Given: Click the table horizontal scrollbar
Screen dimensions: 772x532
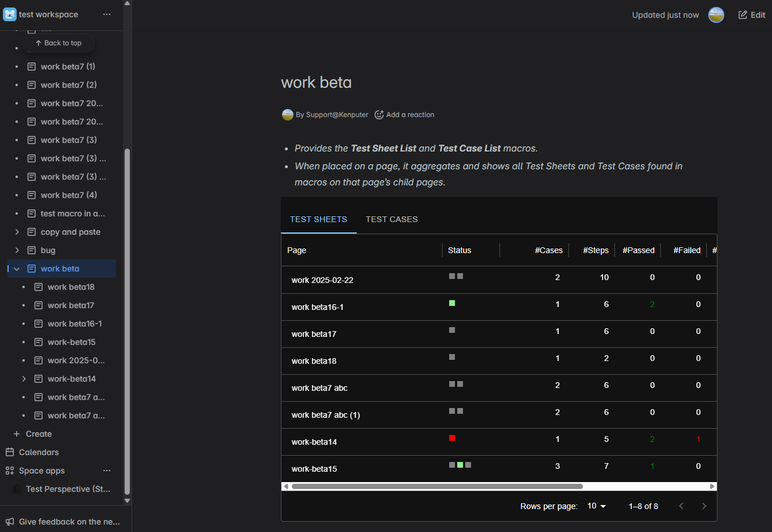Looking at the screenshot, I should pos(437,486).
